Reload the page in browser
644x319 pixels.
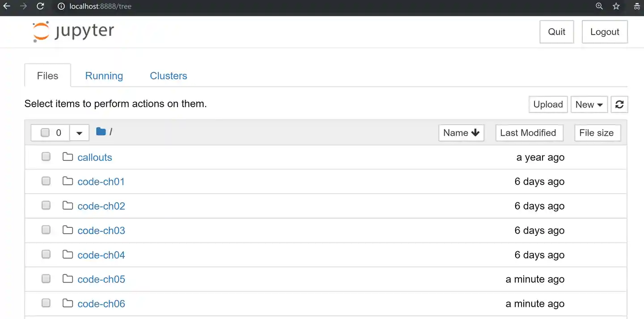pyautogui.click(x=40, y=6)
